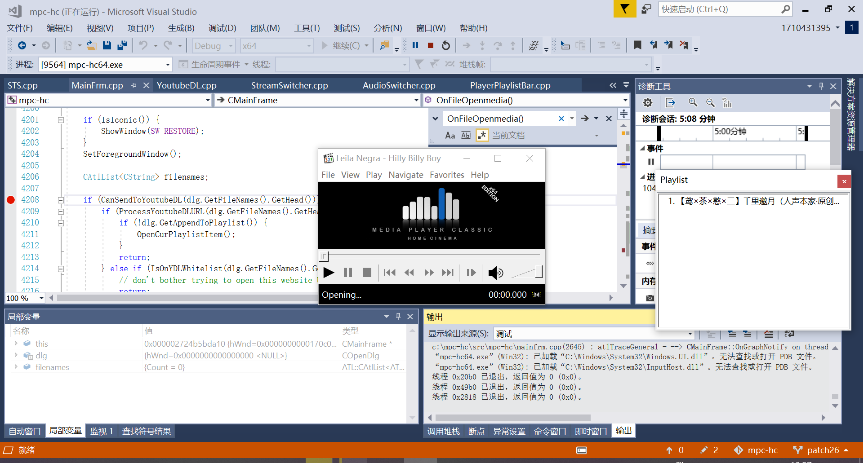Pause debugging with the break all icon
Screen dimensions: 868x463
point(415,45)
